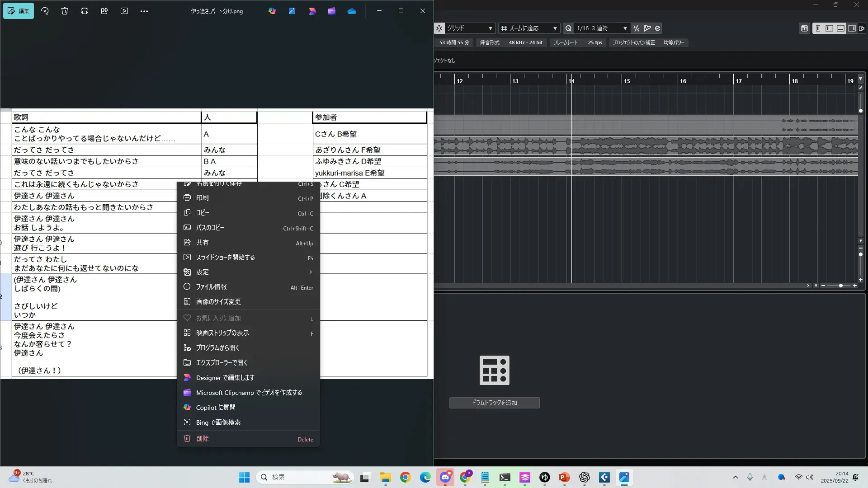The height and width of the screenshot is (488, 868).
Task: Expand the グリッド snap type dropdown
Action: pos(490,28)
